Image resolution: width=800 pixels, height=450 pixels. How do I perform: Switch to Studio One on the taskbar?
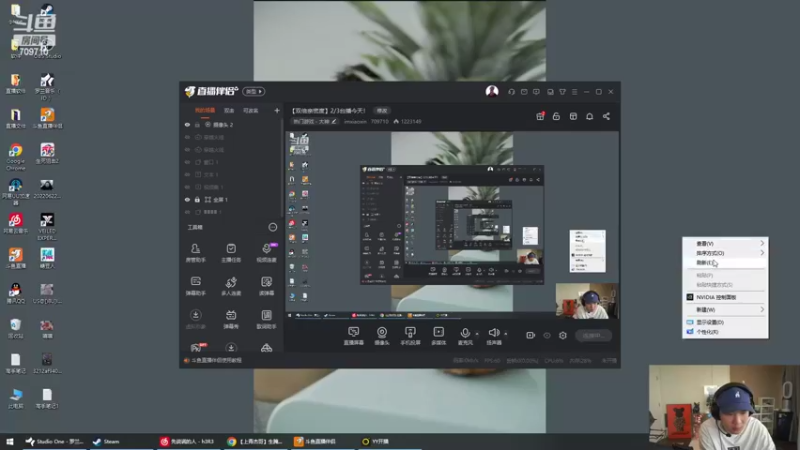pos(55,441)
